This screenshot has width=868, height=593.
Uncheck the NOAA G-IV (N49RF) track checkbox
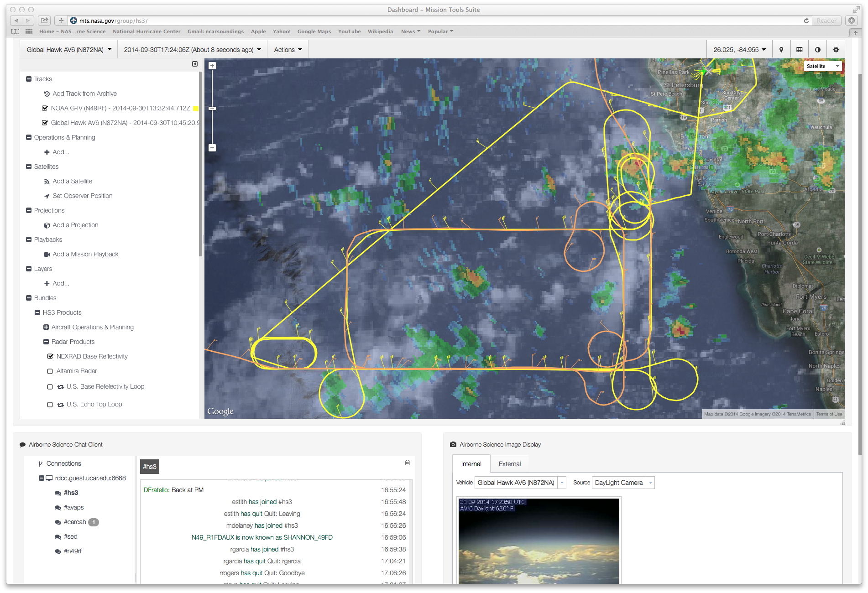45,108
